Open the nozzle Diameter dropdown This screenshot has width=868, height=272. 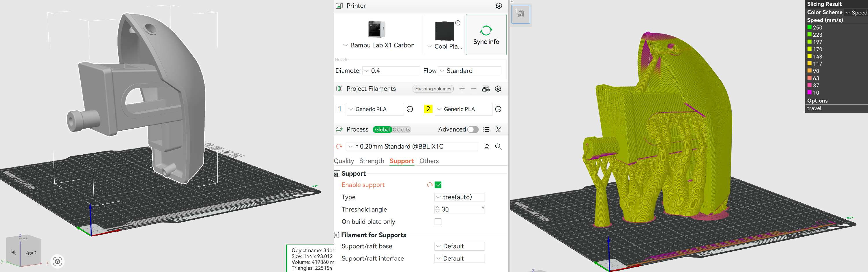[x=391, y=71]
